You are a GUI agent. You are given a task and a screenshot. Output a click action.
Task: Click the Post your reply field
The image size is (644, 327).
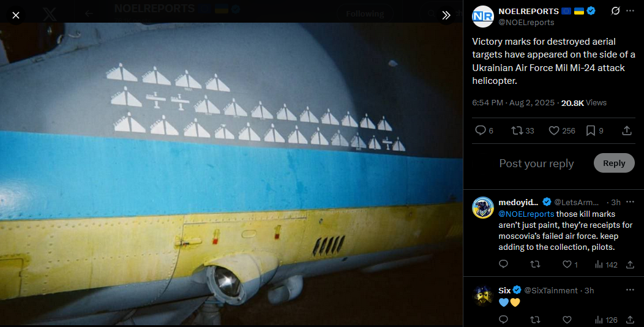536,163
